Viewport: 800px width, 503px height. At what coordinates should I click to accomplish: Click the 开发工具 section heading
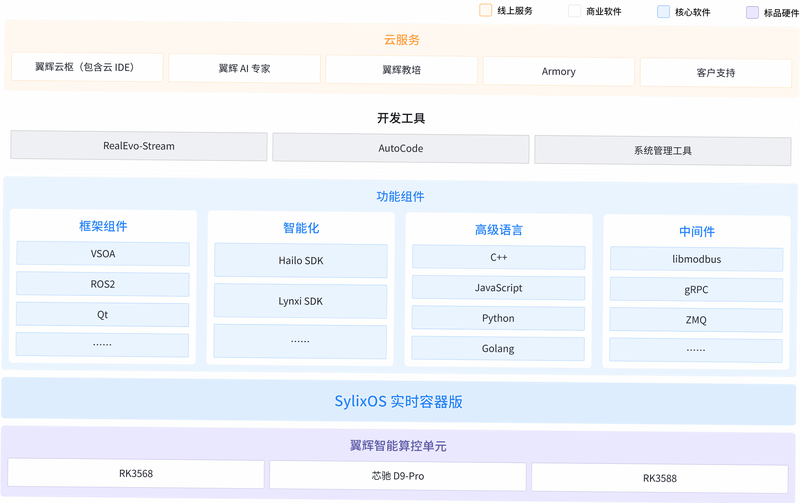[401, 118]
